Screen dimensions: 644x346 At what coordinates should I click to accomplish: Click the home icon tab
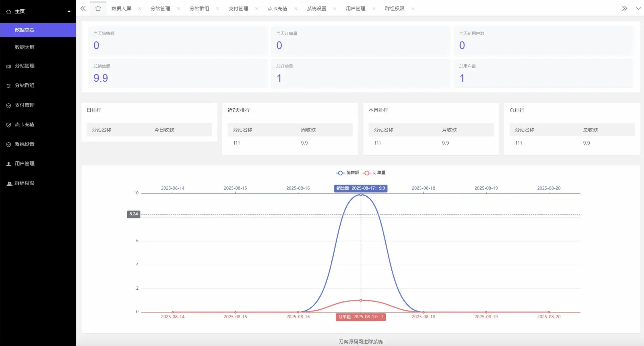click(x=98, y=9)
